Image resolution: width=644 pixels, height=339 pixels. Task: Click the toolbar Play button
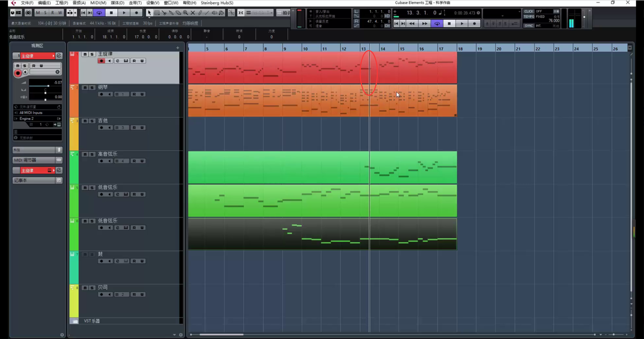click(124, 13)
